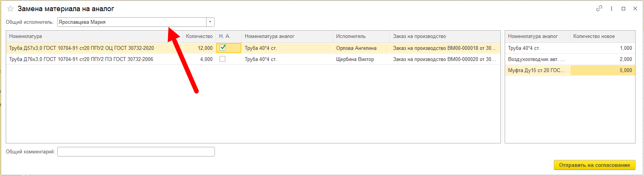Close the Замена материала на аналог window
The width and height of the screenshot is (644, 176).
(x=635, y=8)
